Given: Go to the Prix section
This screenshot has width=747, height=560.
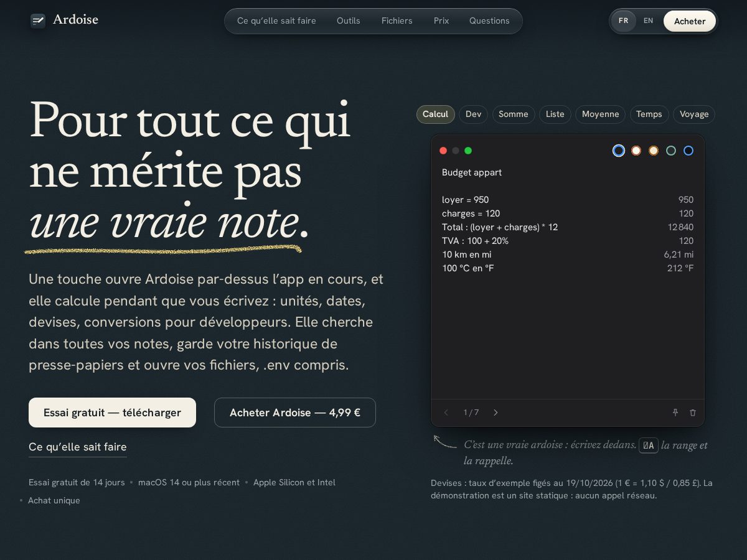Looking at the screenshot, I should click(x=441, y=21).
